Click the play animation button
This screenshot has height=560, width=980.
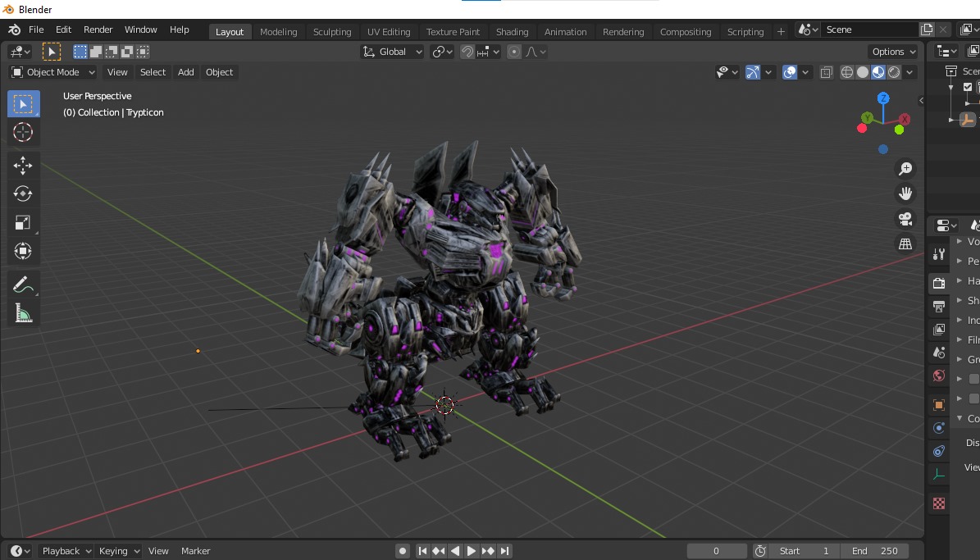[472, 551]
